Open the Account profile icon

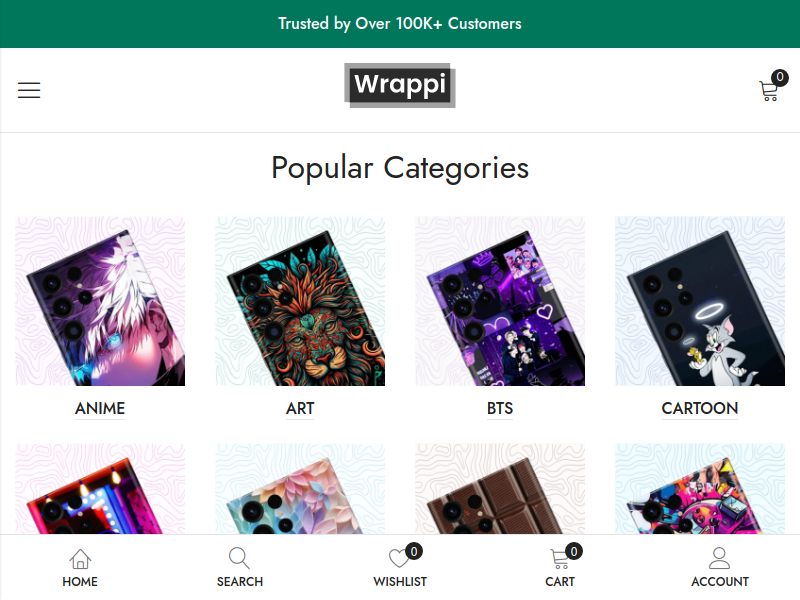click(x=719, y=558)
